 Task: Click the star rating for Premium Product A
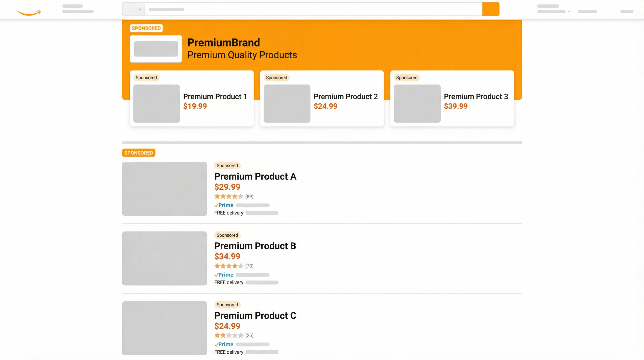pyautogui.click(x=229, y=196)
